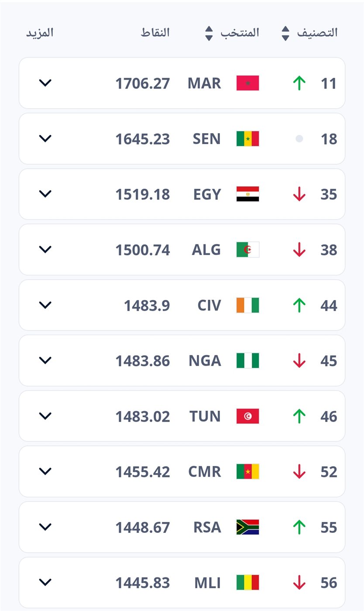Sort by the التصنيف ranking column arrows
The image size is (364, 611).
point(285,33)
